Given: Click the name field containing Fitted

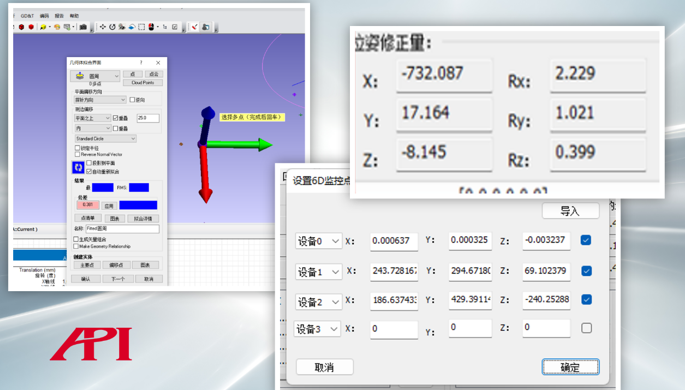Looking at the screenshot, I should [122, 229].
